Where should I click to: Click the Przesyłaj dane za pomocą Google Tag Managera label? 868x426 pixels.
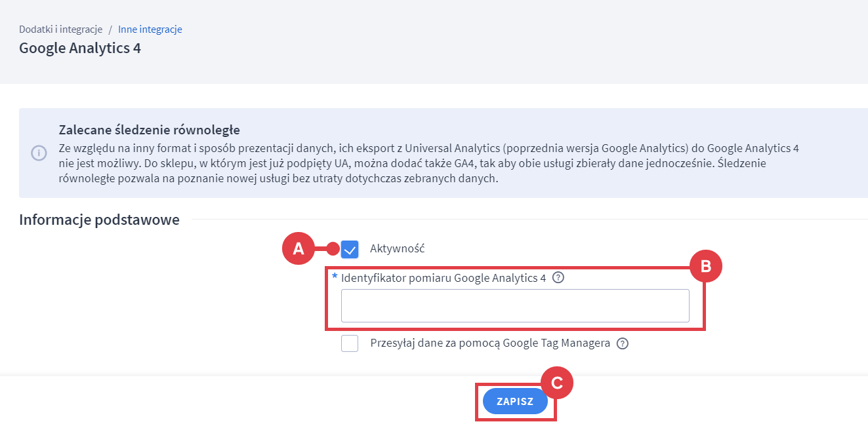[490, 343]
